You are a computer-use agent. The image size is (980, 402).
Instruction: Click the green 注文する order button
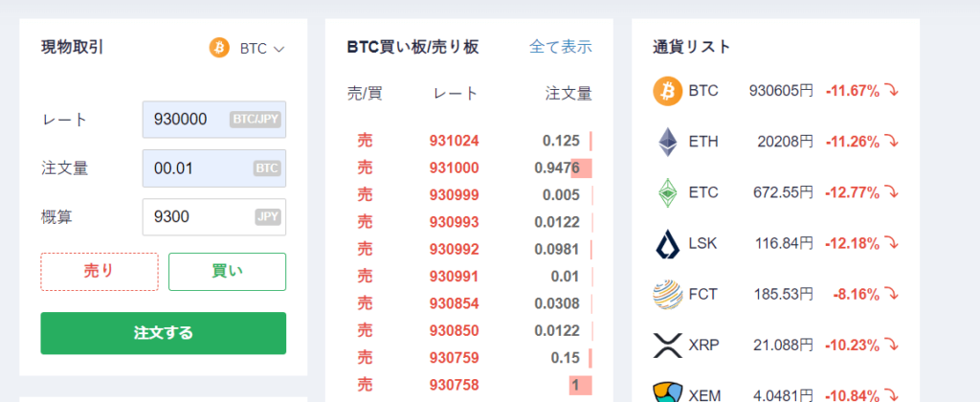163,333
